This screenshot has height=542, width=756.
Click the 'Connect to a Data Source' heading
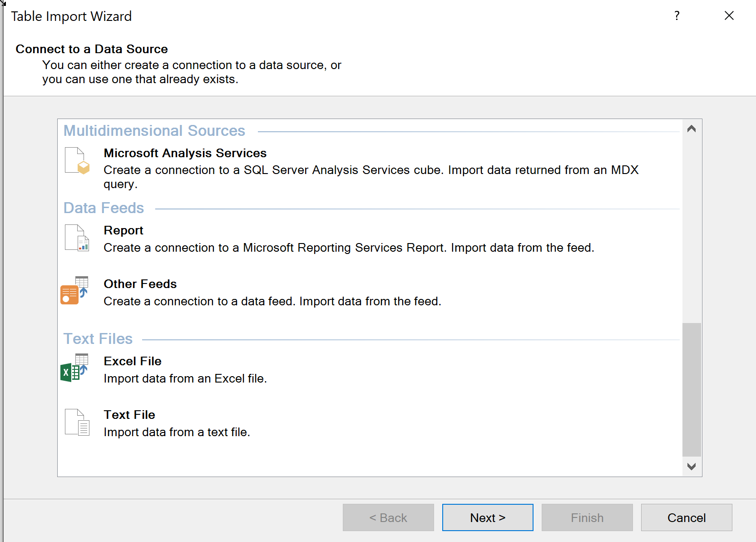(92, 49)
